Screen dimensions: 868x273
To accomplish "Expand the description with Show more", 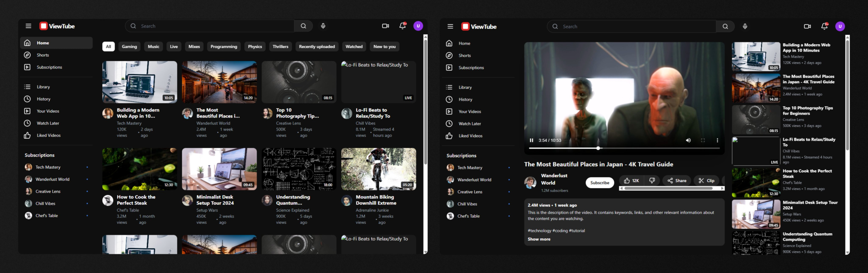I will (x=539, y=239).
